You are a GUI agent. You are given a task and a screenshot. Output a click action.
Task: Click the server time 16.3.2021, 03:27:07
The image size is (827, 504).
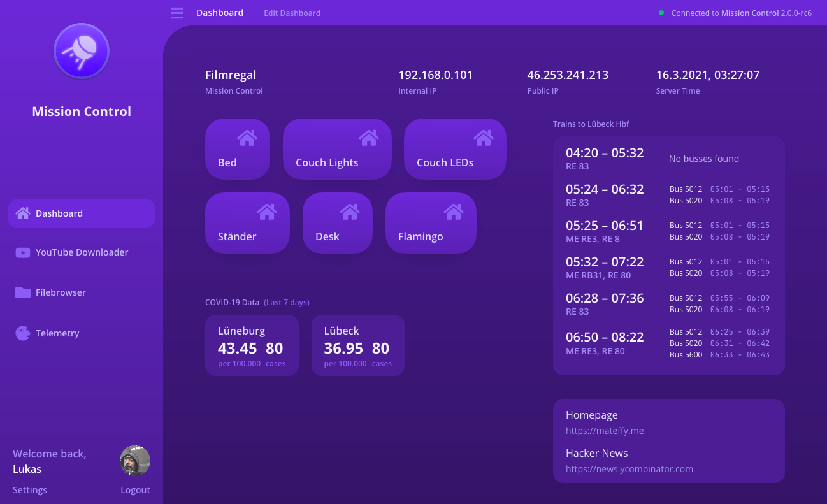click(x=708, y=75)
